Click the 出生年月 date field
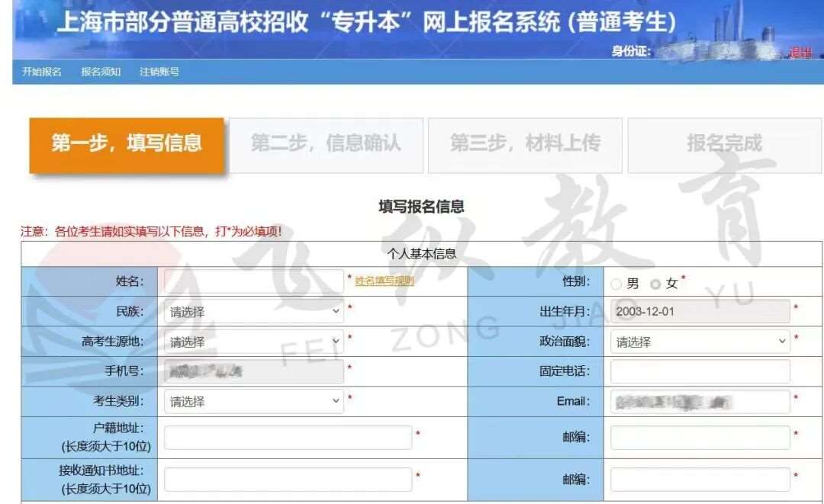 pyautogui.click(x=700, y=311)
